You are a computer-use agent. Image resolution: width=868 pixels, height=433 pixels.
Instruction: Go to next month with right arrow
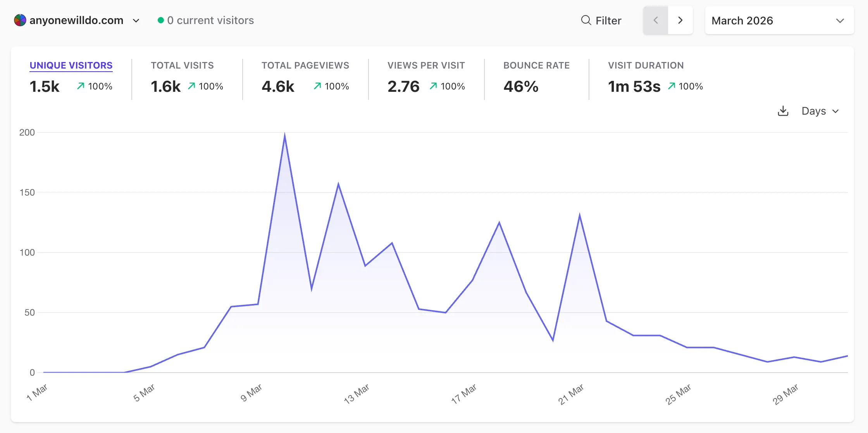click(x=680, y=20)
